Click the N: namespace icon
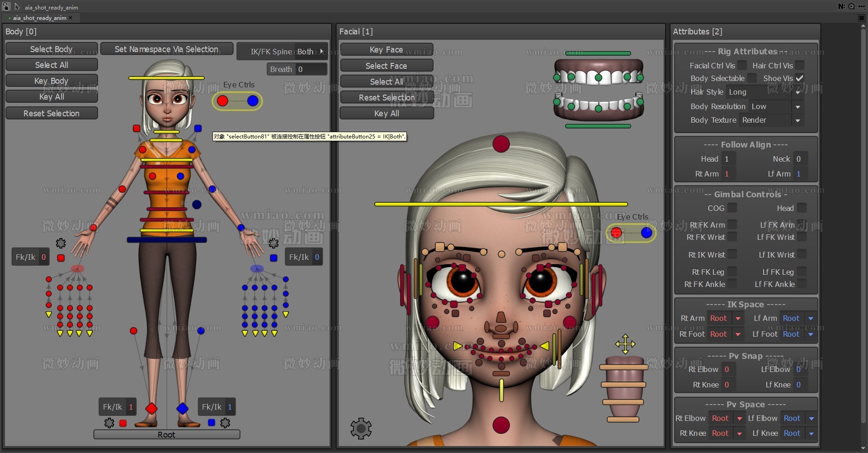 841,6
